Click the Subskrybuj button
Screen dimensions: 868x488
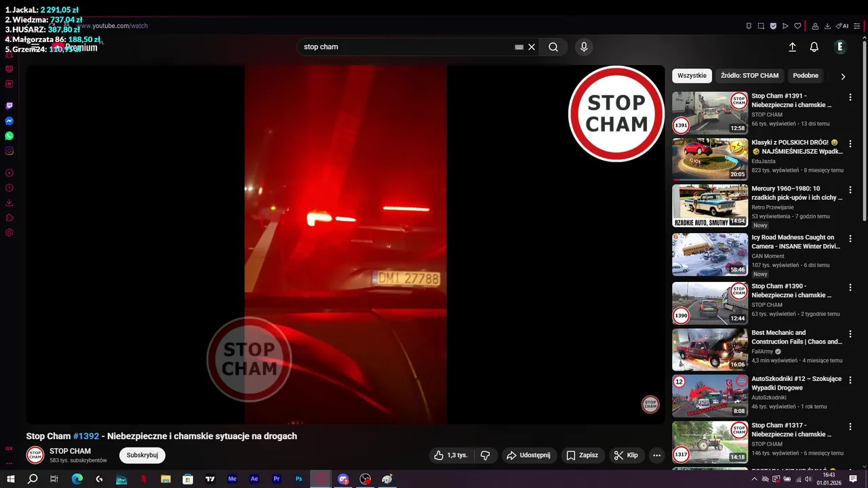pos(142,455)
